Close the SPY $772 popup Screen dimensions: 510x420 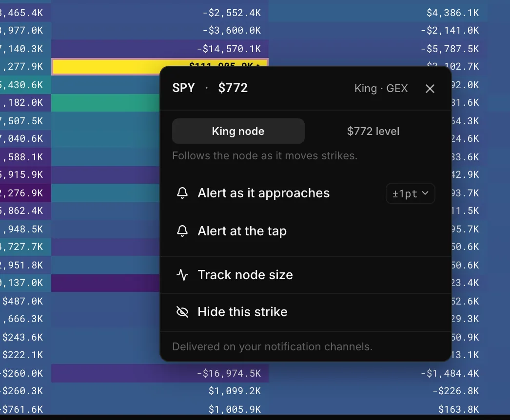(x=430, y=88)
